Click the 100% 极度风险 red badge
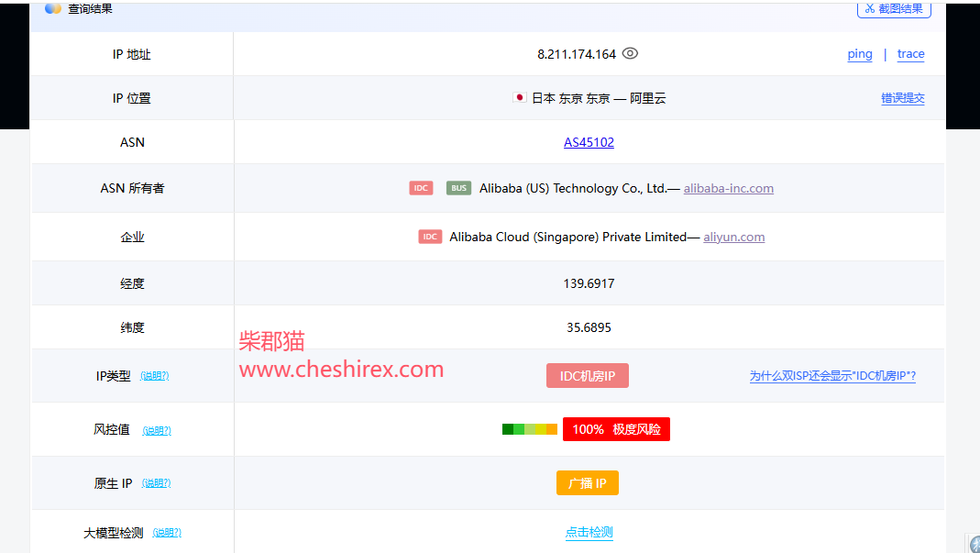This screenshot has width=980, height=553. 616,429
